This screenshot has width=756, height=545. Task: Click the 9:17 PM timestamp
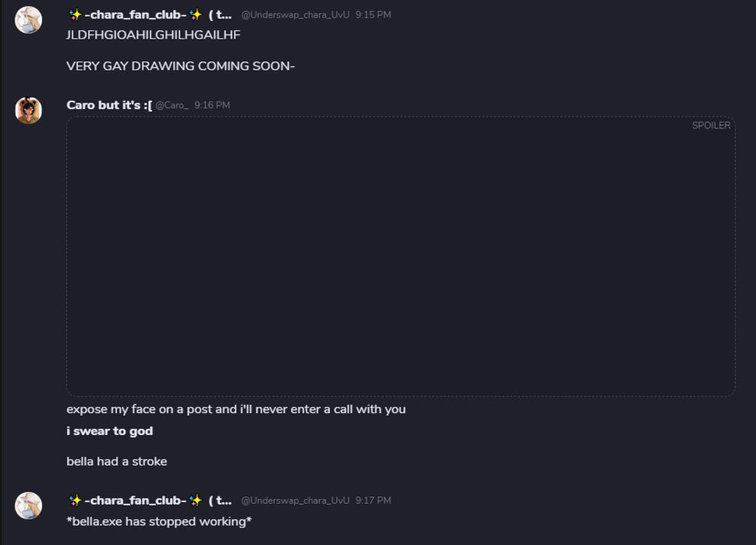point(373,500)
